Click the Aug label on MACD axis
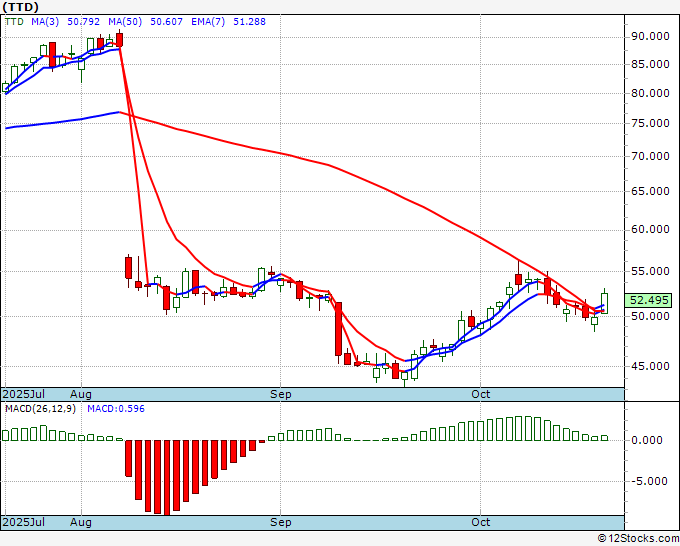Image resolution: width=680 pixels, height=546 pixels. point(81,522)
